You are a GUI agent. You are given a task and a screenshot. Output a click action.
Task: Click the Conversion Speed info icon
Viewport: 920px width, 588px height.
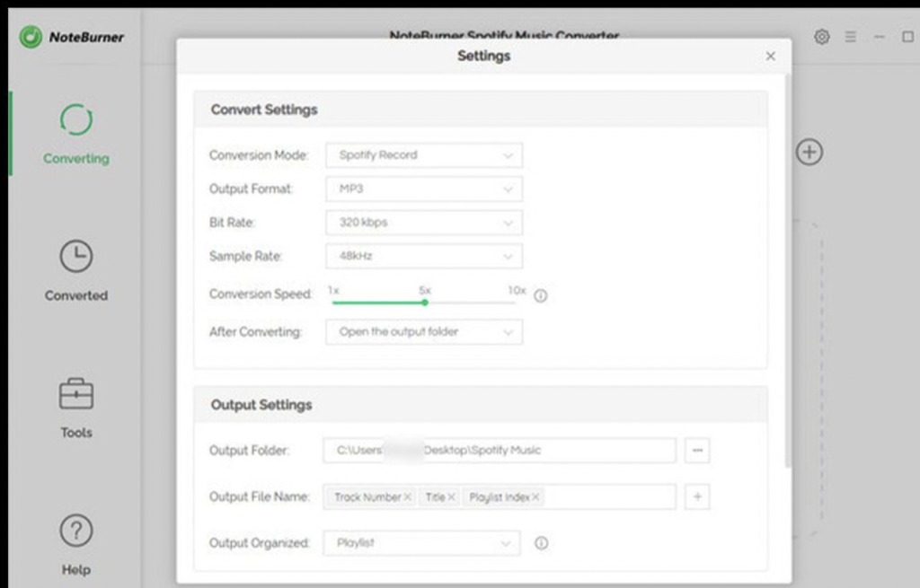[x=540, y=295]
